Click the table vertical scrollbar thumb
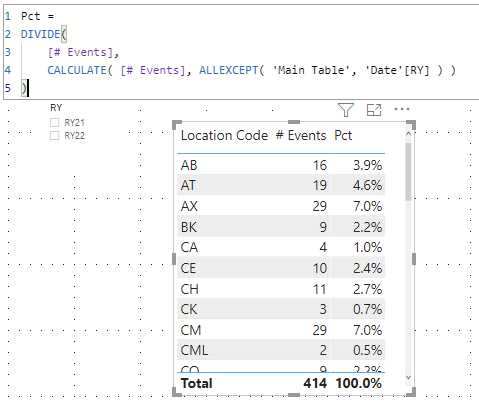 click(x=408, y=172)
